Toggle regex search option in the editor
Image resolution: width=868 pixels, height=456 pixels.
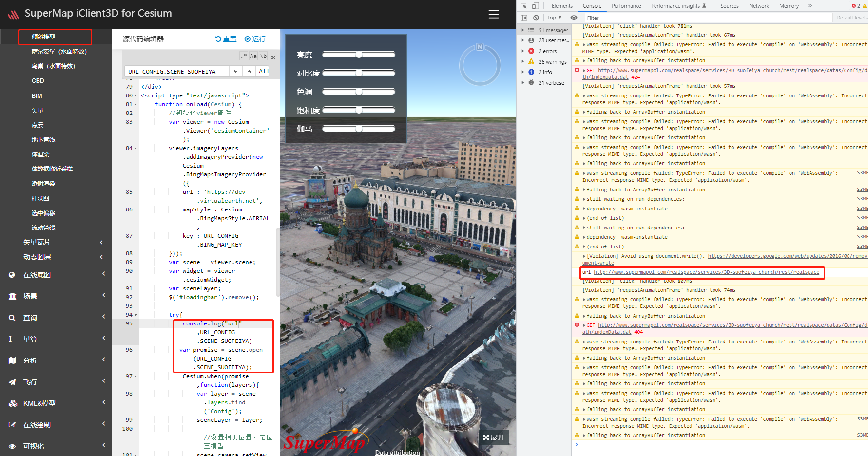[244, 57]
